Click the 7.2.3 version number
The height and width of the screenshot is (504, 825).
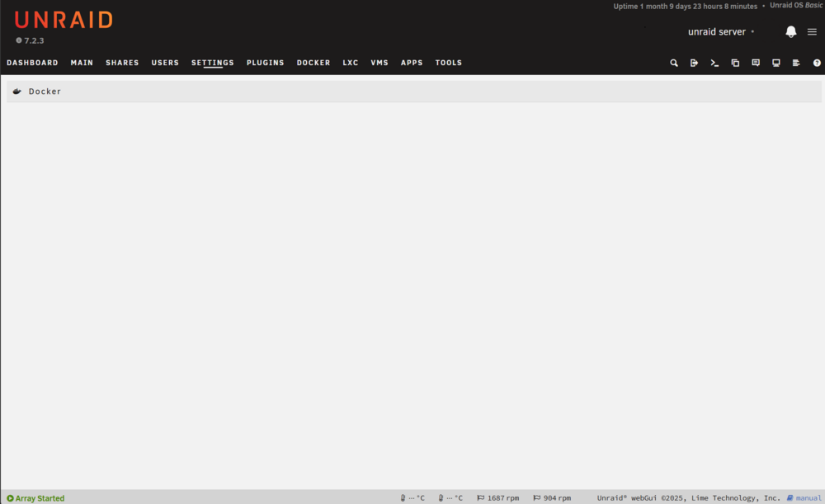click(x=34, y=40)
